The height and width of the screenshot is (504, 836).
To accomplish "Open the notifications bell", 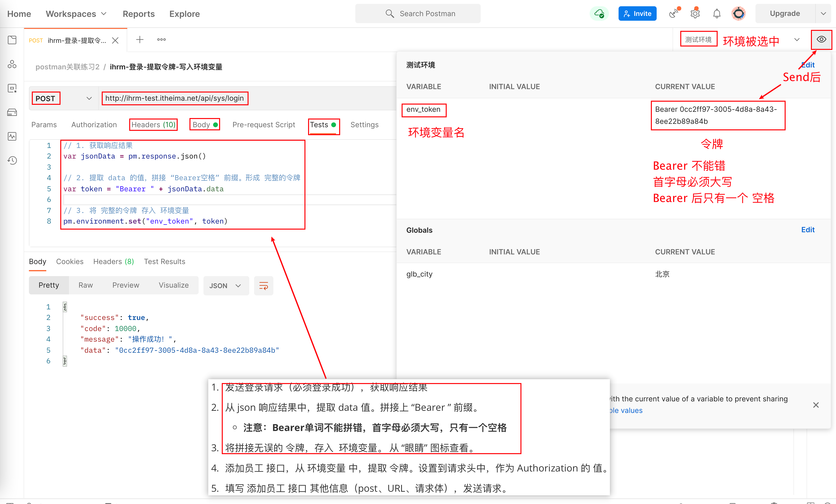I will tap(717, 13).
